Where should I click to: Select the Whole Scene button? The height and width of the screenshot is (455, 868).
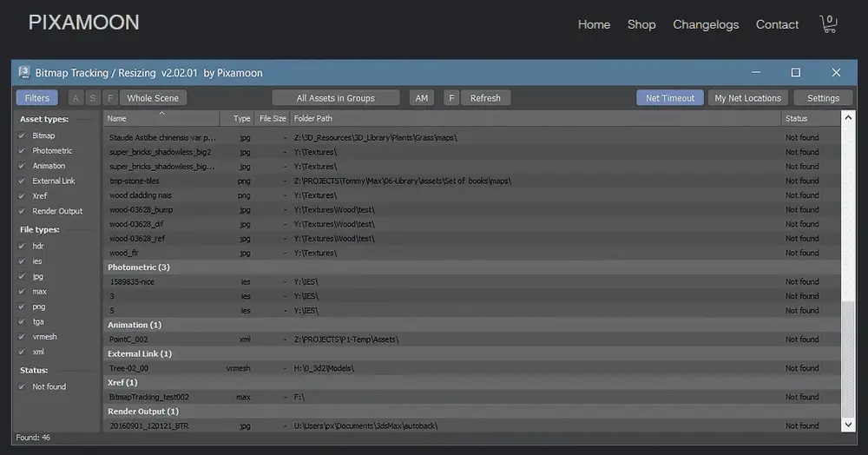153,98
